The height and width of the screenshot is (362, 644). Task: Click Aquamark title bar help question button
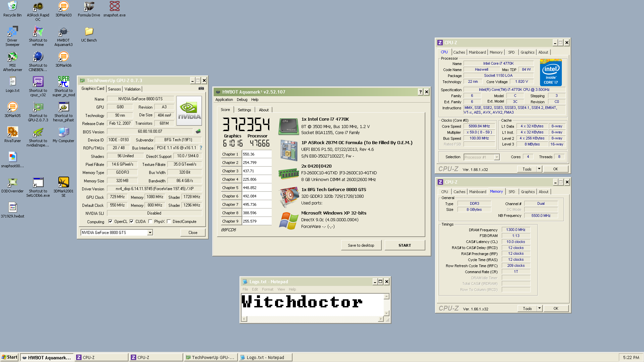[x=420, y=92]
